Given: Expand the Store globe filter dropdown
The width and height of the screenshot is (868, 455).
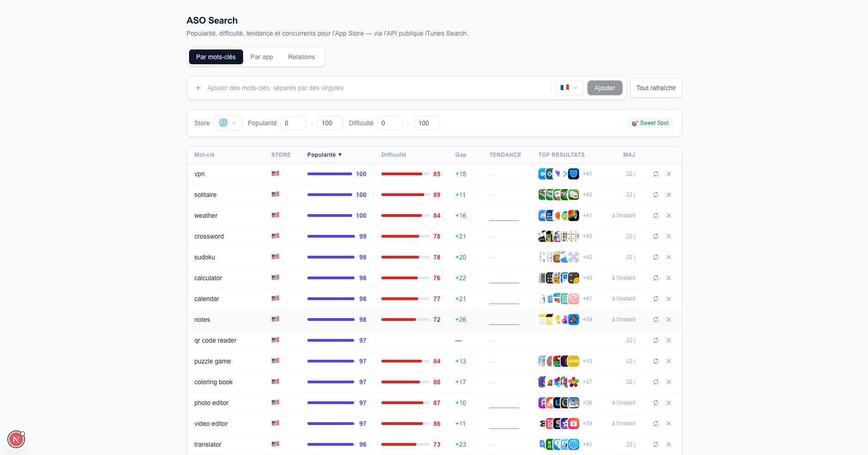Looking at the screenshot, I should coord(227,123).
